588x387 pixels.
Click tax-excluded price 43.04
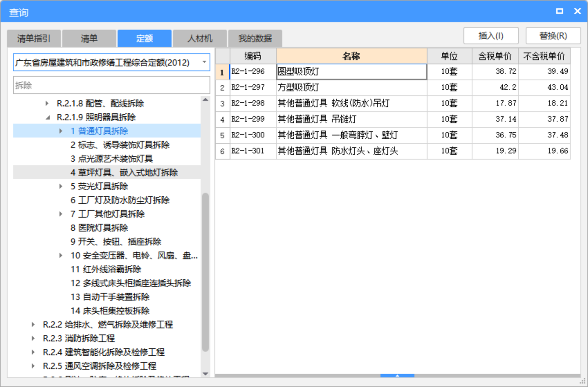(x=544, y=88)
